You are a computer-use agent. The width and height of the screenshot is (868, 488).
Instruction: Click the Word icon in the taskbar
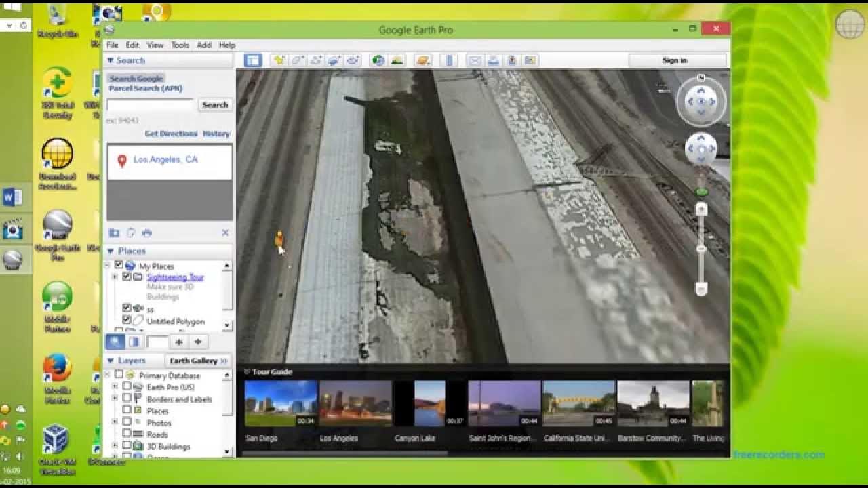[x=12, y=197]
